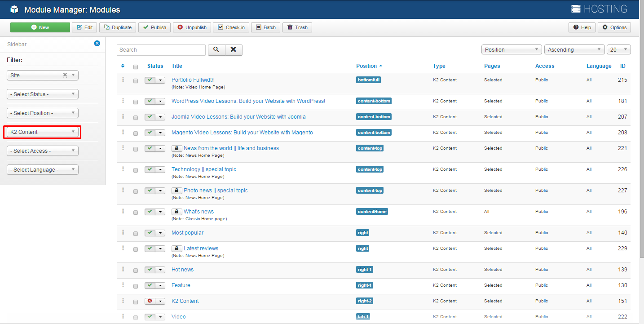Image resolution: width=644 pixels, height=324 pixels.
Task: Open the Position sort-by dropdown
Action: click(x=512, y=50)
